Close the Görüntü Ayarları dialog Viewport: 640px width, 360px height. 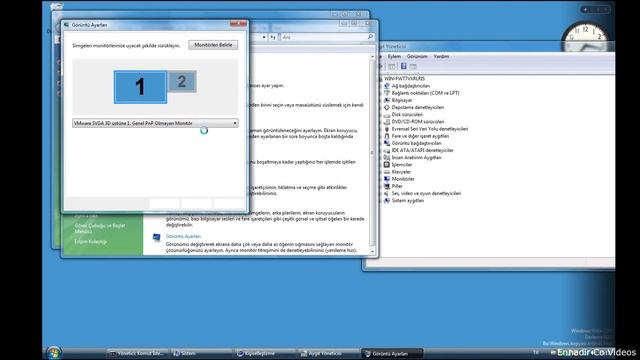point(238,24)
